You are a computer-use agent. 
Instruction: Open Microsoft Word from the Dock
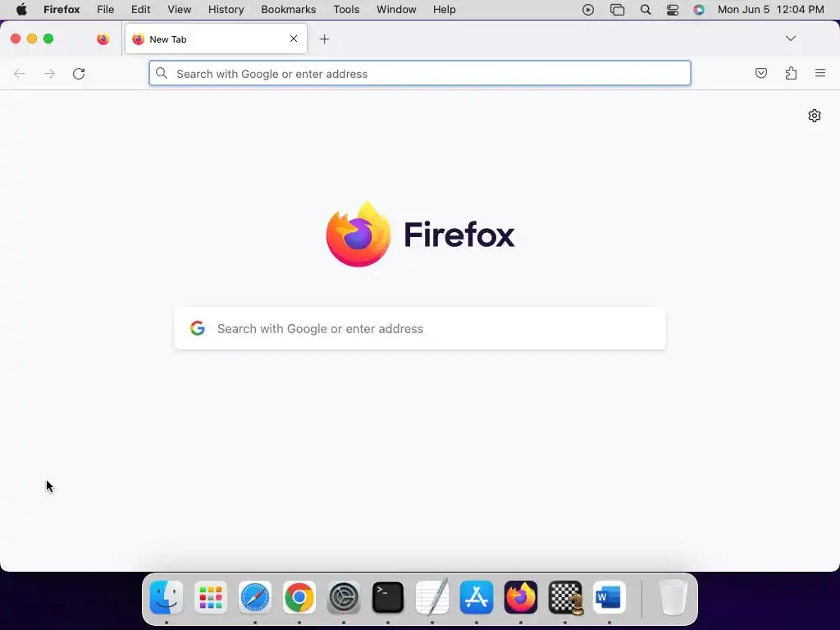(609, 597)
